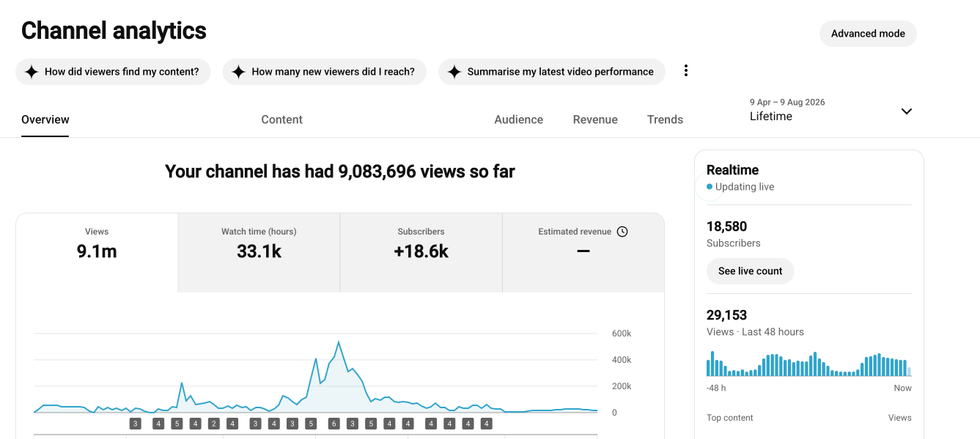
Task: Click sparkle icon on 'How many new viewers' chip
Action: pyautogui.click(x=238, y=72)
